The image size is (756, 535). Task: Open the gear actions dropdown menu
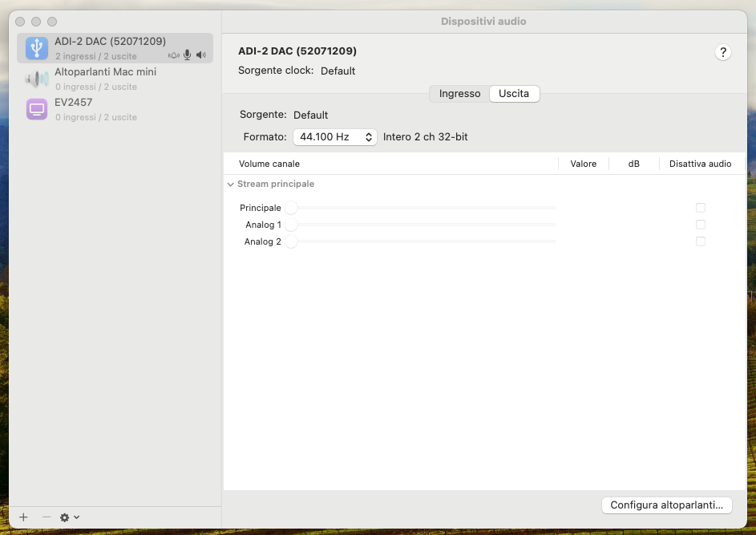(x=70, y=517)
